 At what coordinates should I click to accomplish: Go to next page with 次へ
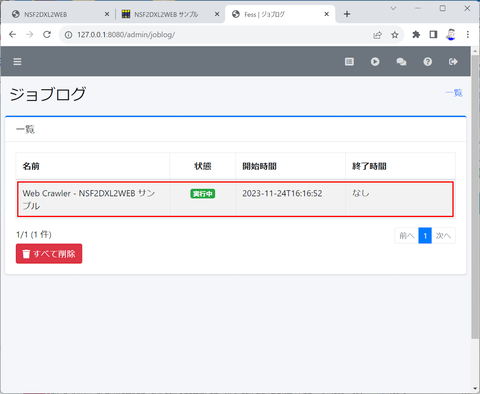443,236
